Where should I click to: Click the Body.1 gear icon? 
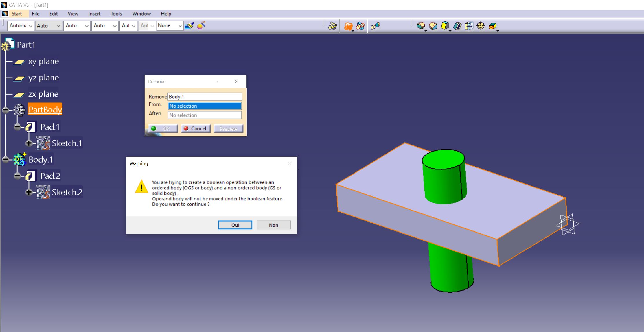[x=20, y=159]
